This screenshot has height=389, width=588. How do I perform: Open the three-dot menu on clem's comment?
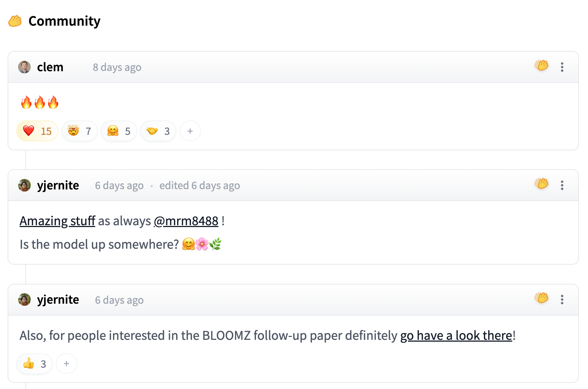pyautogui.click(x=562, y=67)
